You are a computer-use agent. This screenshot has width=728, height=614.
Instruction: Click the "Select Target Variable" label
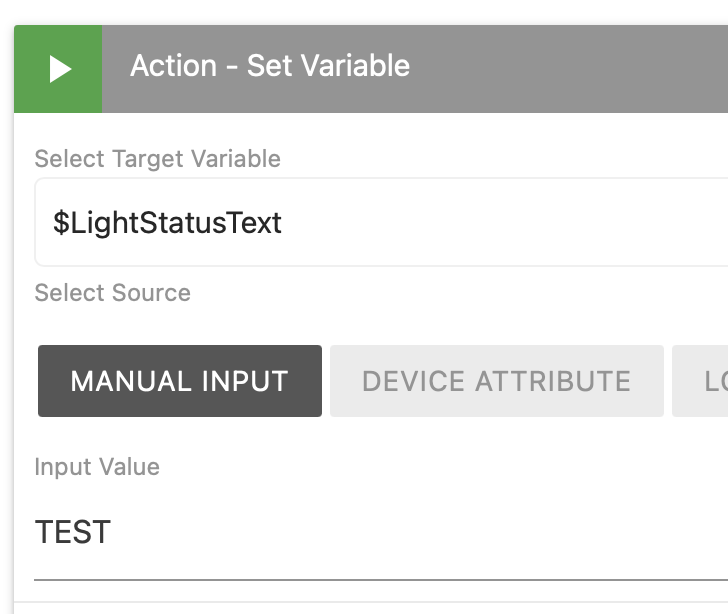(157, 159)
